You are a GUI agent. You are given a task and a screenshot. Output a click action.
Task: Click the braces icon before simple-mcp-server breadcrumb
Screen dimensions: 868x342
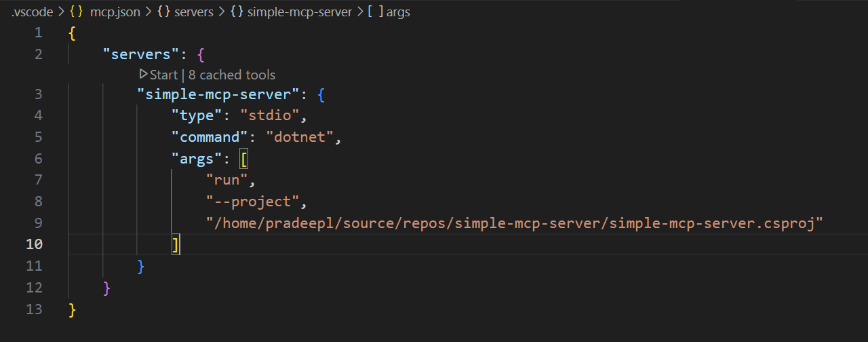pyautogui.click(x=237, y=12)
